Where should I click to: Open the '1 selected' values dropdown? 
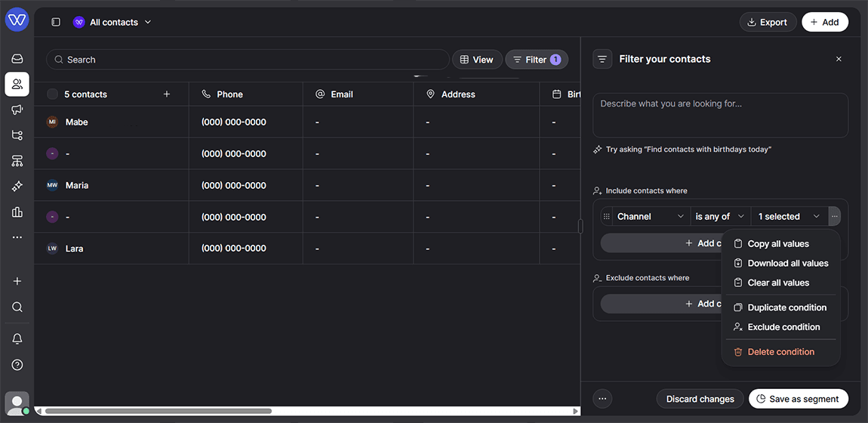[790, 217]
